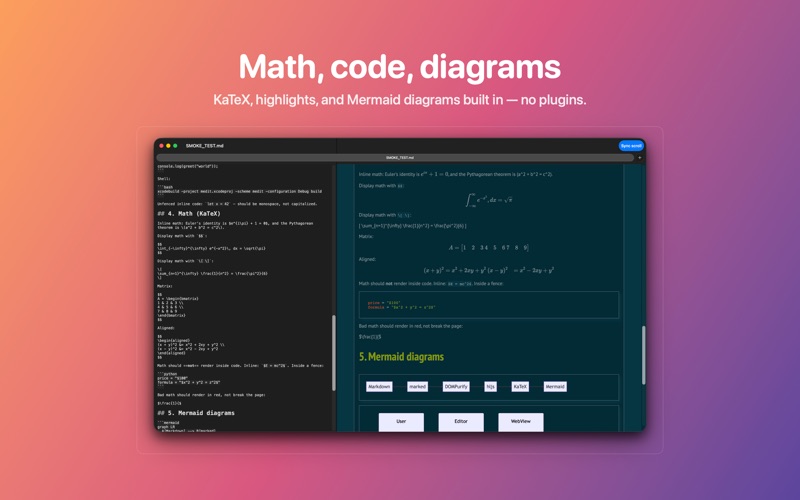800x500 pixels.
Task: Click the hljs node in Mermaid diagram
Action: (x=490, y=387)
